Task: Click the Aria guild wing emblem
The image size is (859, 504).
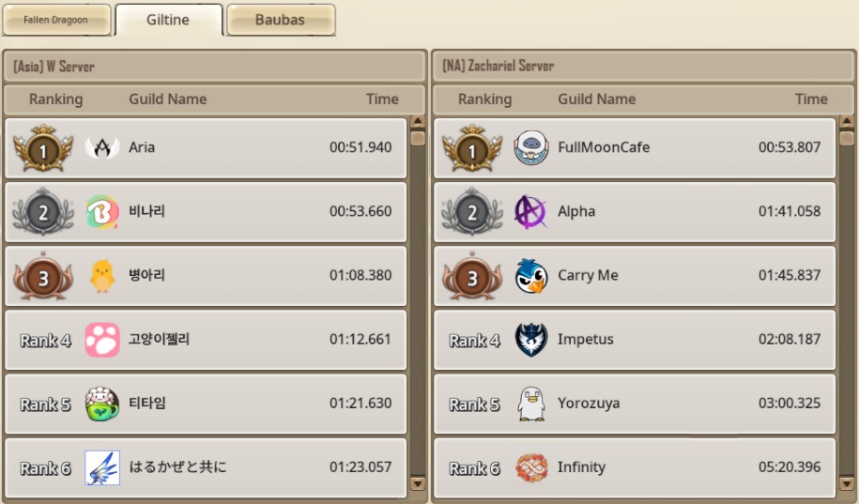Action: click(x=102, y=147)
